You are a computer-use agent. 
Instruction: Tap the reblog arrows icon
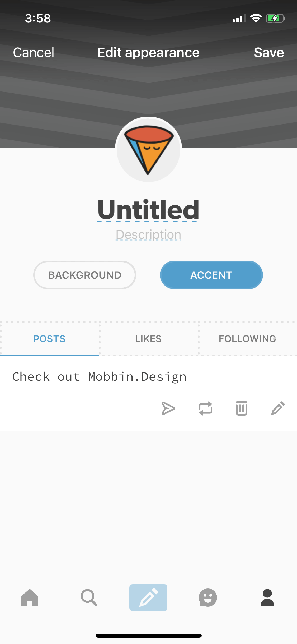(205, 408)
